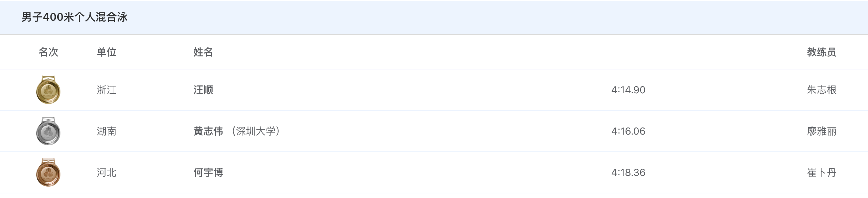This screenshot has width=868, height=198.
Task: Select the 湖南 unit cell
Action: coord(107,131)
